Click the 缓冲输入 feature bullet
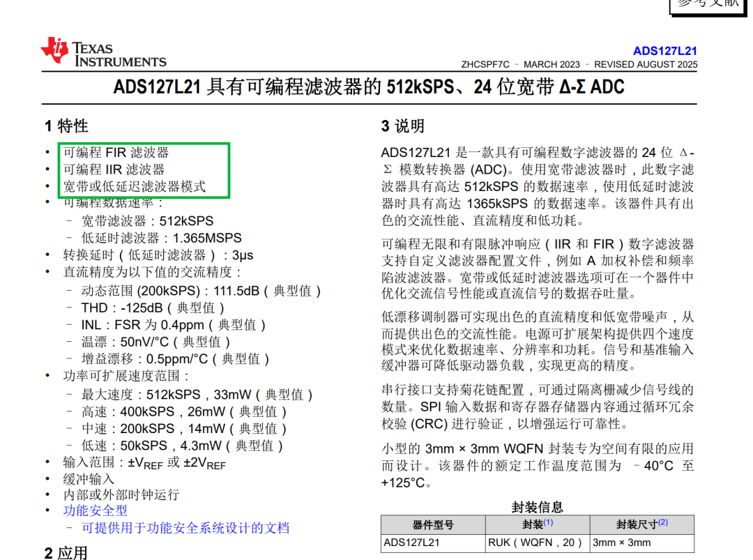Image resolution: width=753 pixels, height=560 pixels. pyautogui.click(x=89, y=479)
